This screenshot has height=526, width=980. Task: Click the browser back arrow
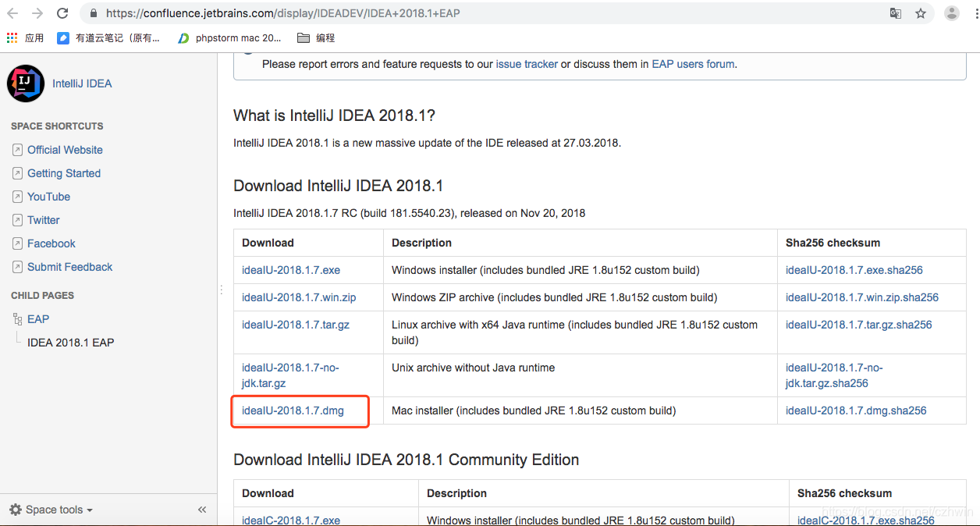pyautogui.click(x=12, y=13)
